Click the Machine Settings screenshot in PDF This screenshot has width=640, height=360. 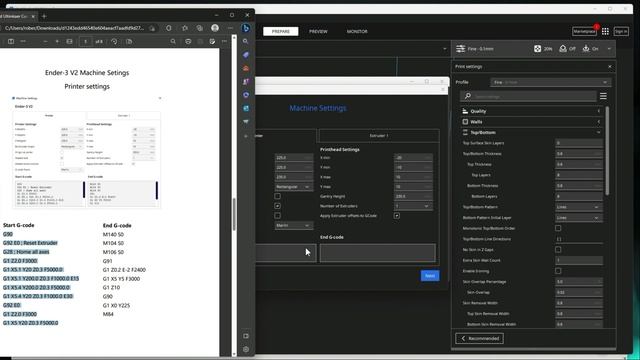[87, 152]
